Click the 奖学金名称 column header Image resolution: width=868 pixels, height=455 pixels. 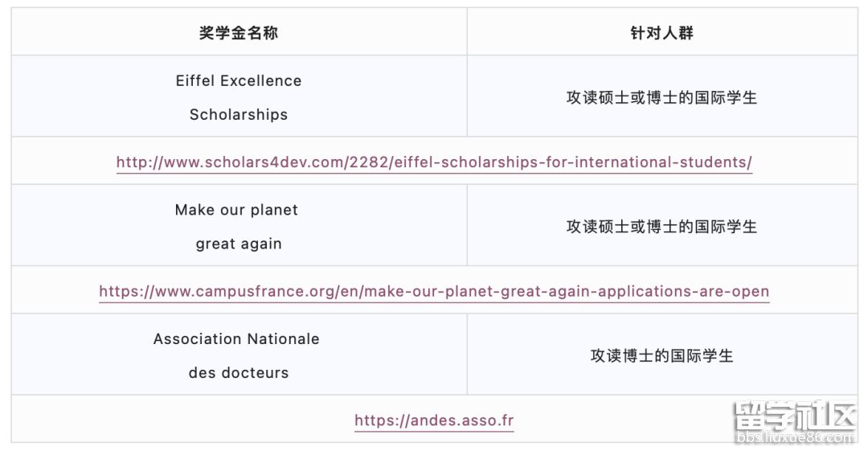(x=239, y=33)
